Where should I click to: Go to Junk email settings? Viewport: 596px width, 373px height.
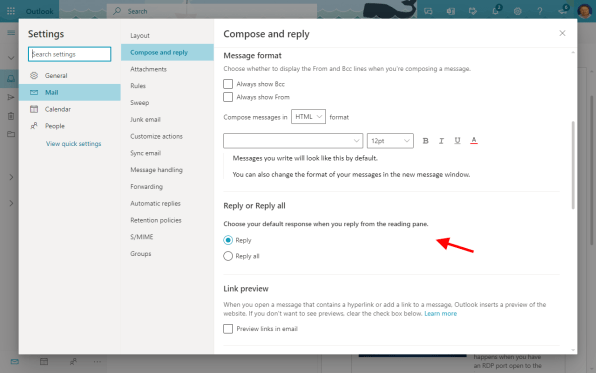(167, 119)
